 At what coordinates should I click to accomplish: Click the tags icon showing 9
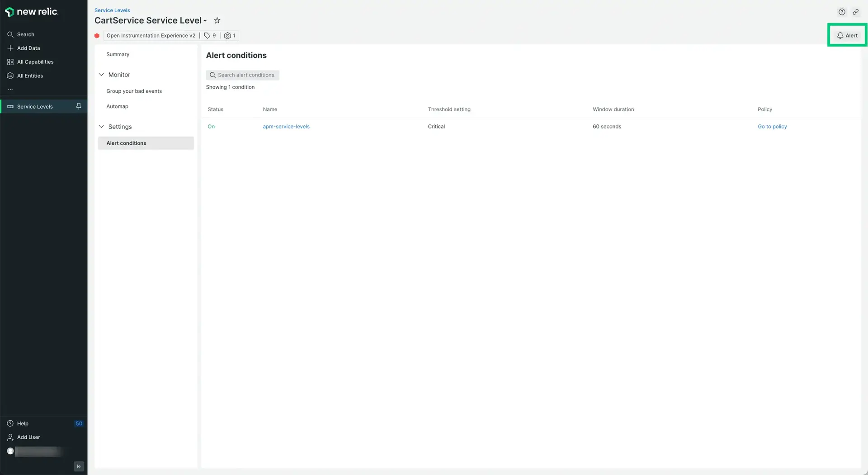210,36
